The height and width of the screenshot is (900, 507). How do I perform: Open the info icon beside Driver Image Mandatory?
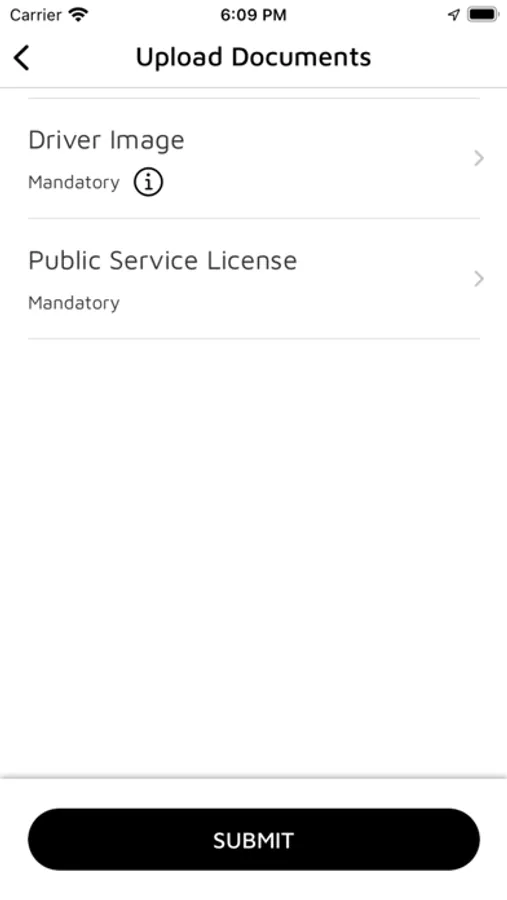(x=148, y=183)
